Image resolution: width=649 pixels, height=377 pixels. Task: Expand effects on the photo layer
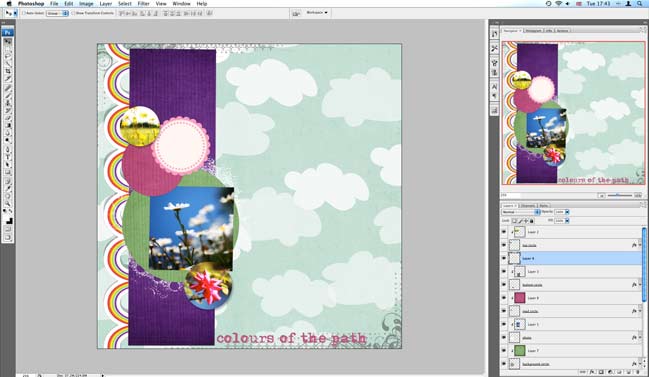(640, 338)
